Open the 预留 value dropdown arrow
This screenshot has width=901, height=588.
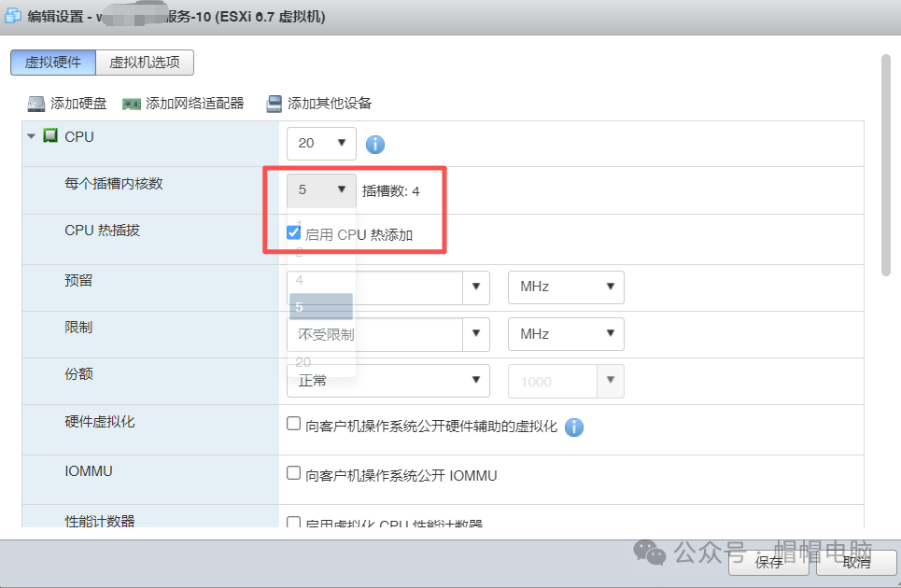(476, 287)
